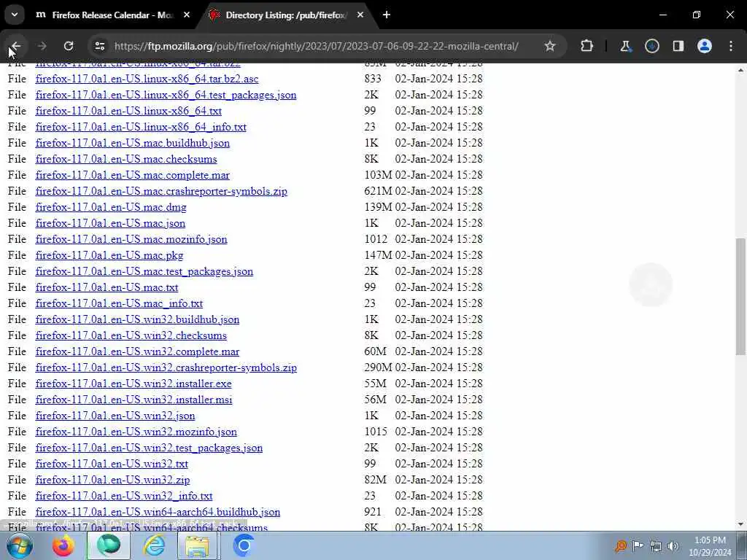Open win32.checksums link
This screenshot has width=747, height=560.
coord(131,335)
